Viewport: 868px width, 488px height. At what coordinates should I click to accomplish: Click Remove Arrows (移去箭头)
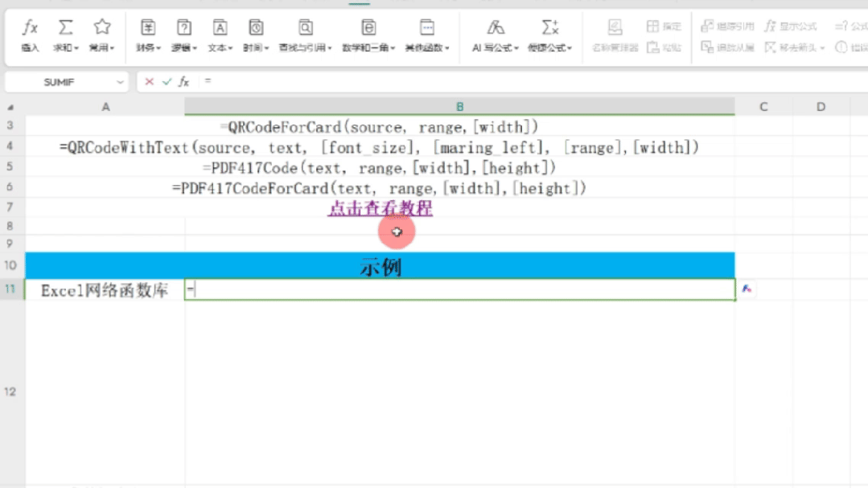(795, 47)
